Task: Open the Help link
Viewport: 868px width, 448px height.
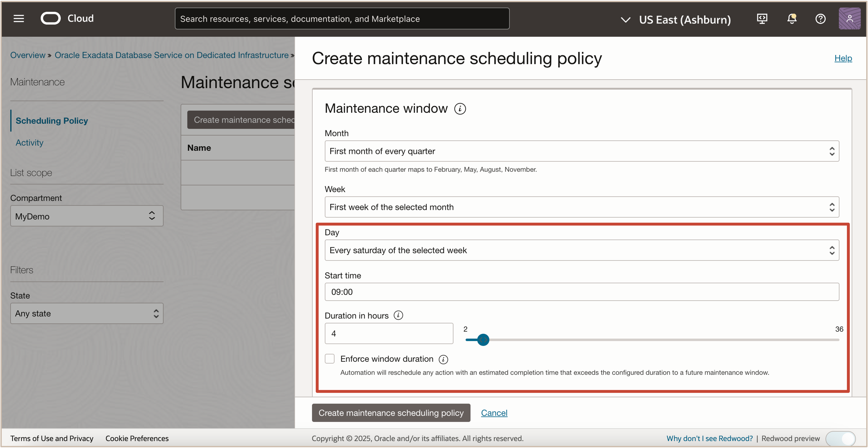Action: pos(843,58)
